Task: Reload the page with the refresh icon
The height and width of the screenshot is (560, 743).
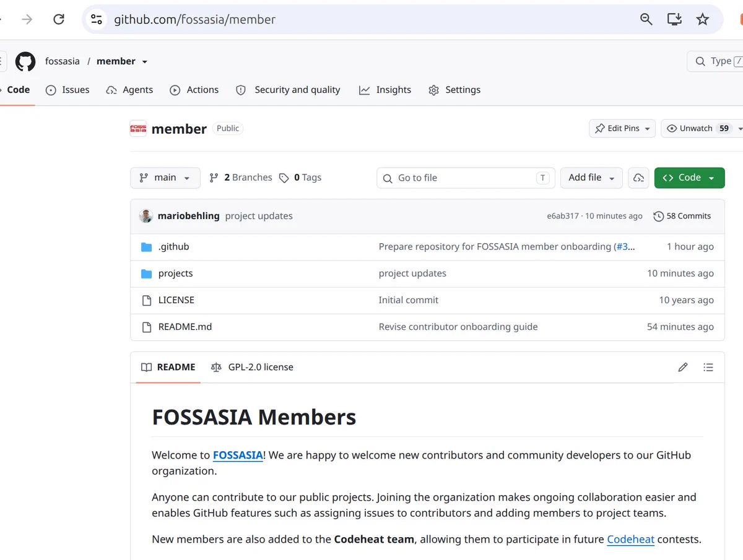Action: point(59,19)
